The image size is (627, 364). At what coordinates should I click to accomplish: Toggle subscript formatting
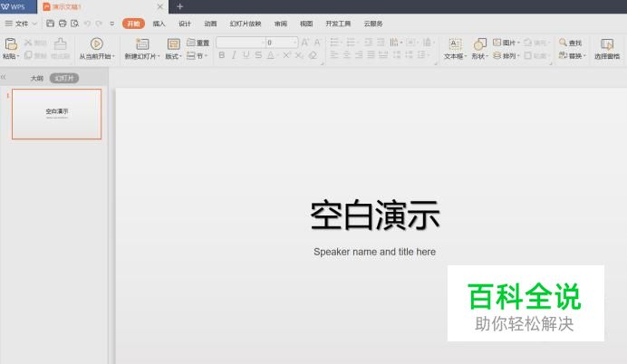(x=299, y=55)
